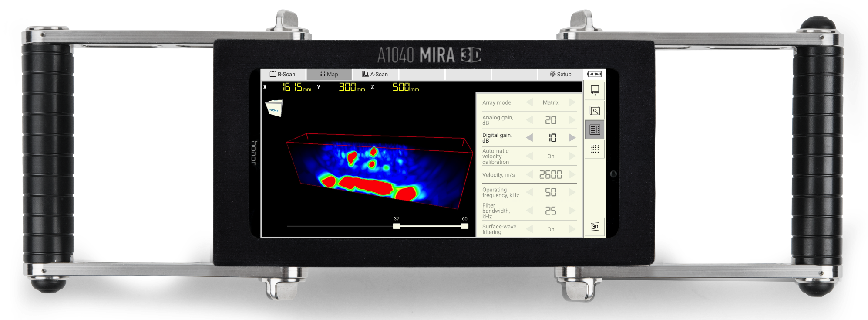Click right arrow for Automatic velocity calibration

pyautogui.click(x=572, y=156)
